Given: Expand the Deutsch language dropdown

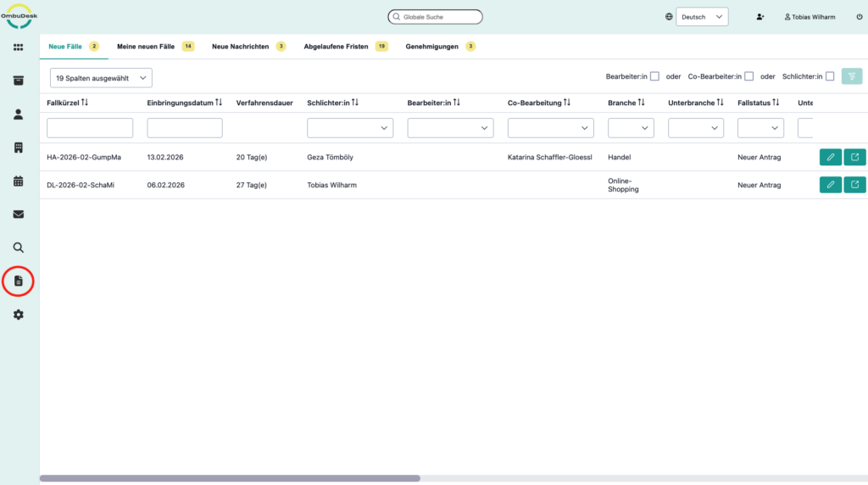Looking at the screenshot, I should pyautogui.click(x=702, y=17).
